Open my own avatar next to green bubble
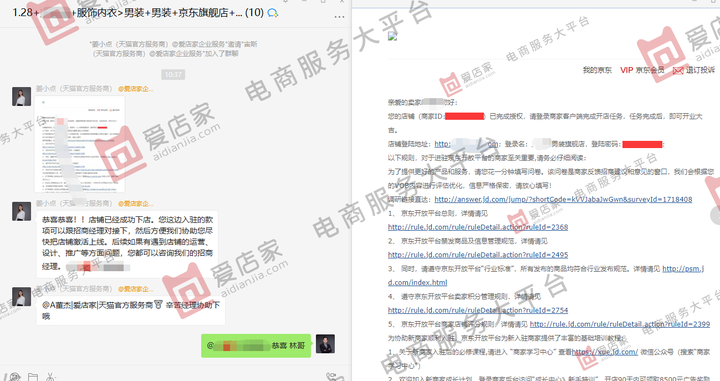This screenshot has height=381, width=720. (325, 344)
